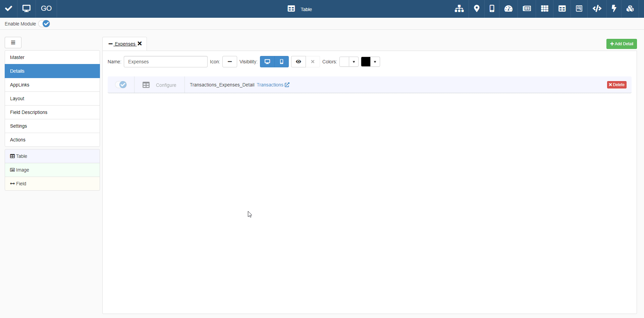644x318 pixels.
Task: Open the white color dropdown arrow
Action: (x=354, y=62)
